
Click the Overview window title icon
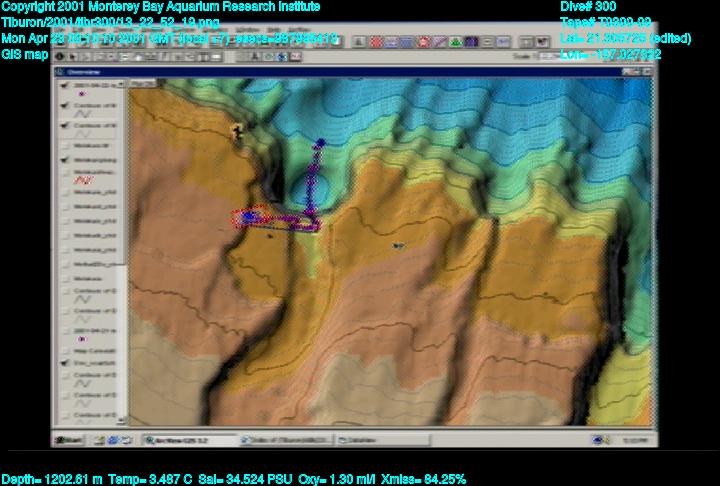pyautogui.click(x=60, y=74)
